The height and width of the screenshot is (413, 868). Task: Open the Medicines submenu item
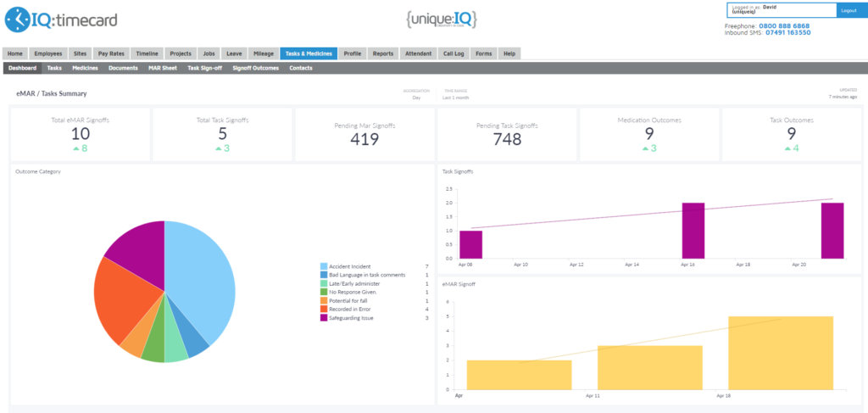coord(86,68)
